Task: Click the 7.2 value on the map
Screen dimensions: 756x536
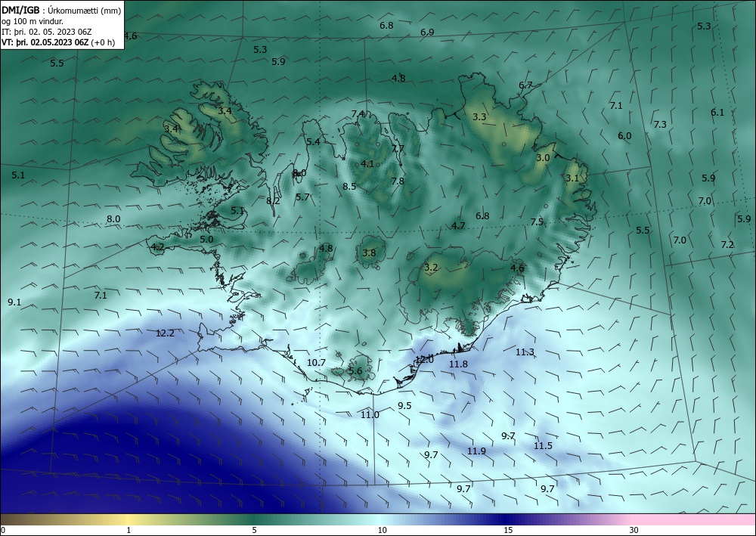Action: (x=727, y=245)
